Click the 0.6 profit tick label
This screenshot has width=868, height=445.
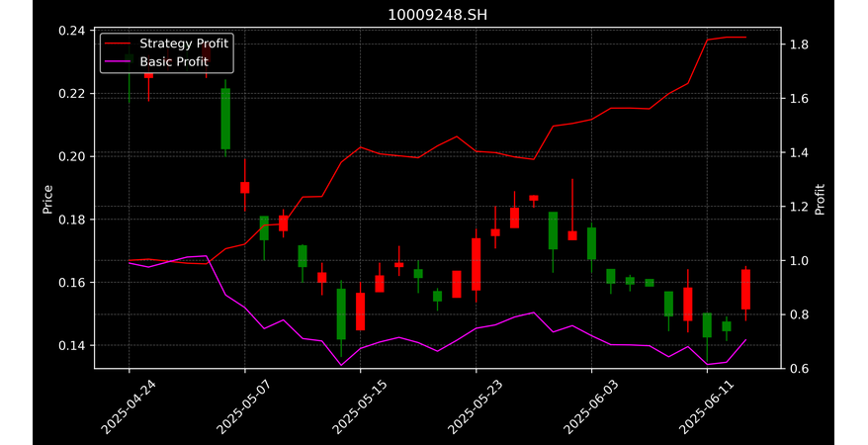coord(798,369)
